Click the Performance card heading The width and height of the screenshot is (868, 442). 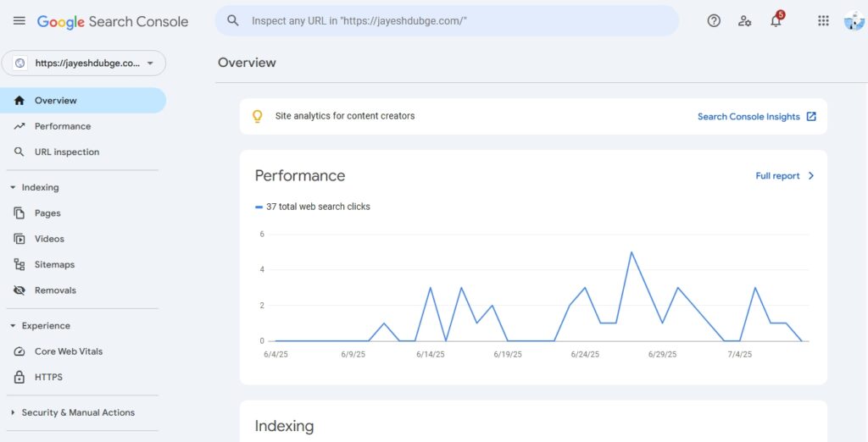pyautogui.click(x=300, y=176)
